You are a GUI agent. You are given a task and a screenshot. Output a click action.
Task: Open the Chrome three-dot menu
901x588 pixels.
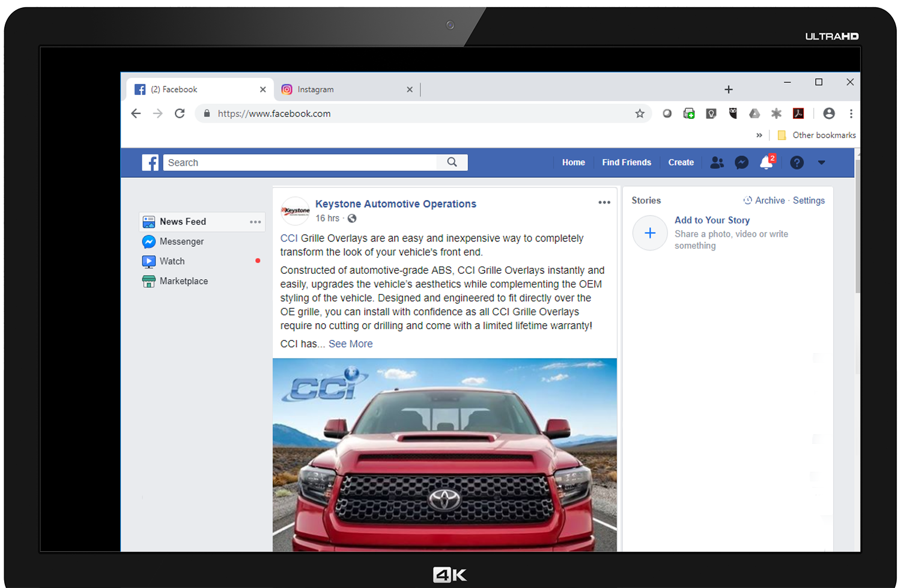click(851, 114)
